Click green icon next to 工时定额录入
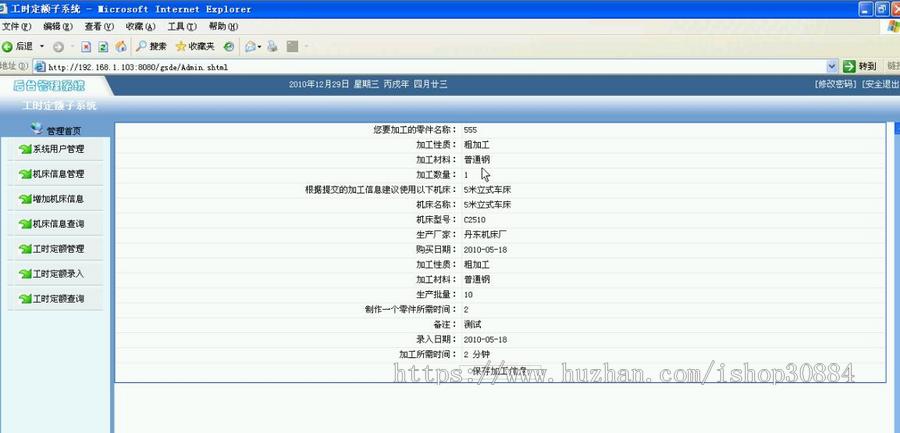This screenshot has height=433, width=900. click(25, 274)
